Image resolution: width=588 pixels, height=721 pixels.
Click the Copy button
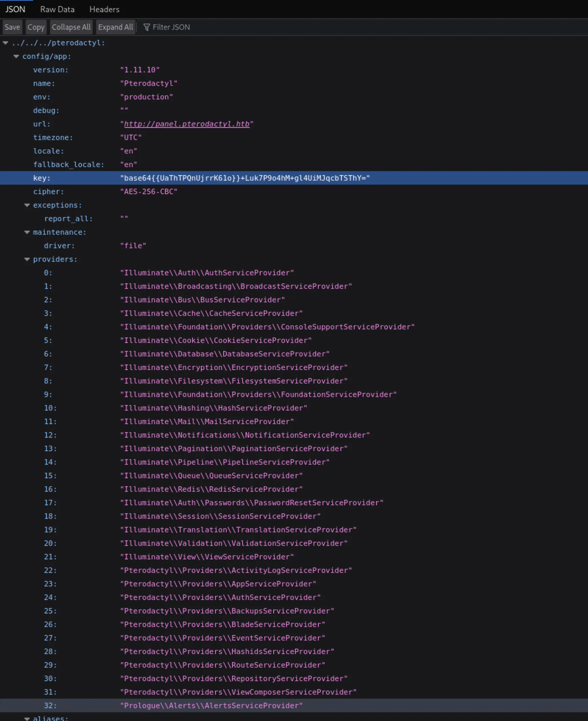[36, 27]
